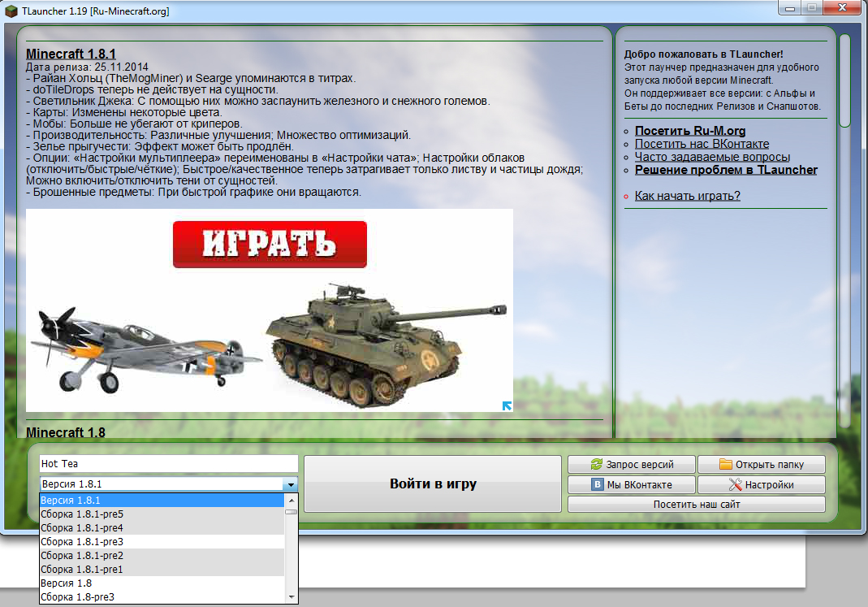Select Сборка 1.8.1-pre1 version entry
868x607 pixels.
[x=162, y=570]
